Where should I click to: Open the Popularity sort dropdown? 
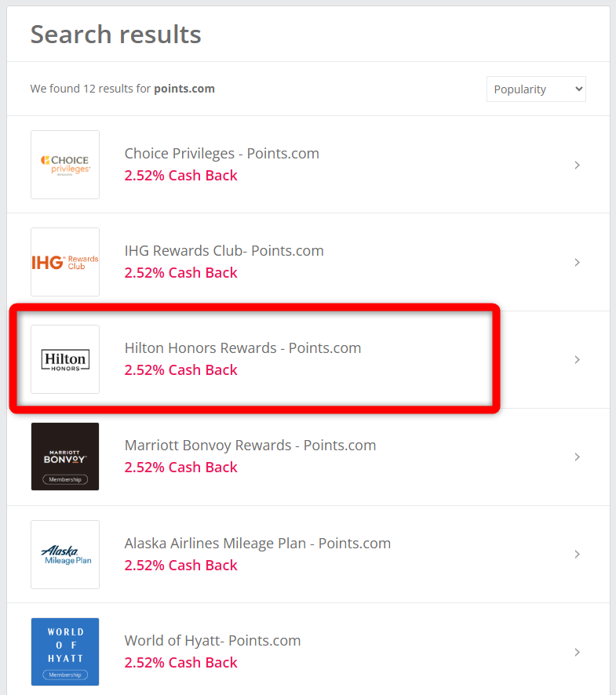click(x=536, y=89)
